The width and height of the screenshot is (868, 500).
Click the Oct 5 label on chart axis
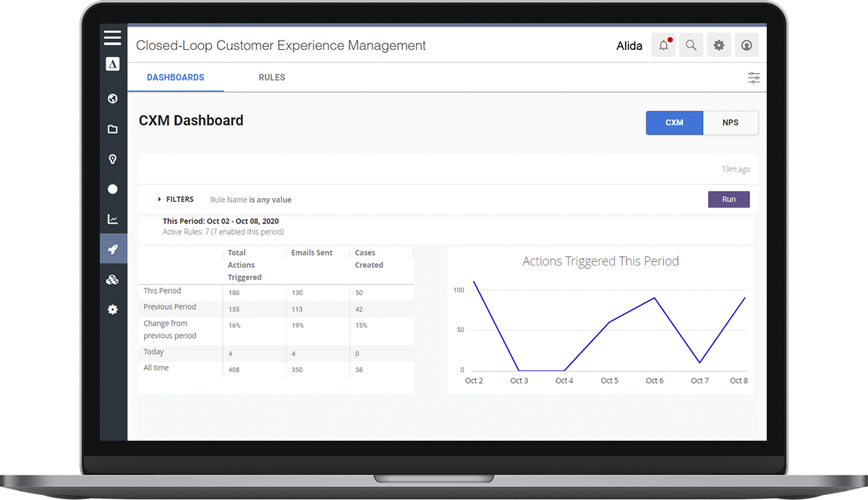click(609, 381)
